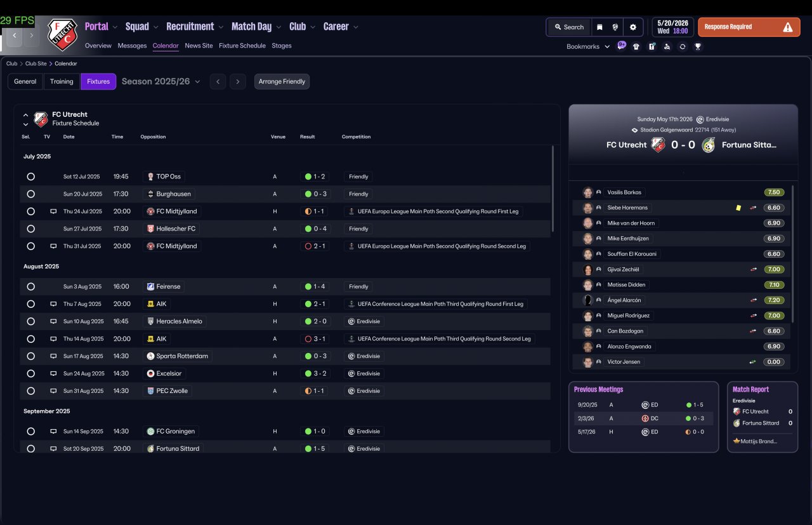Open the Stages sub-tab
The height and width of the screenshot is (525, 812).
[x=282, y=46]
